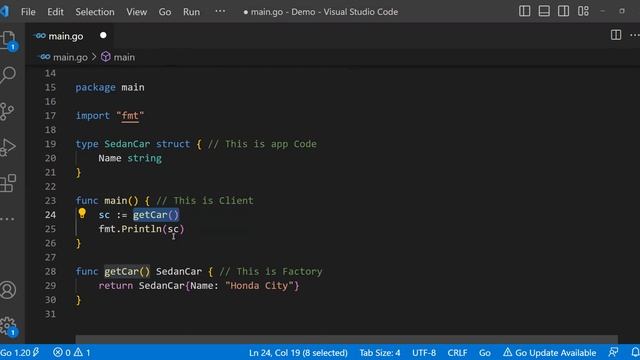
Task: Click comment "This is app Code"
Action: coord(262,144)
